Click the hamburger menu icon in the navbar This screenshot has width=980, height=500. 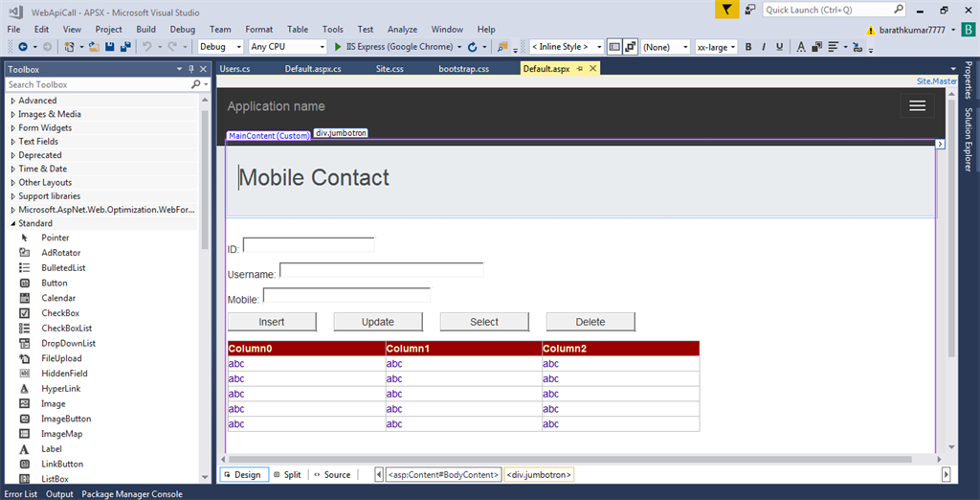point(917,105)
